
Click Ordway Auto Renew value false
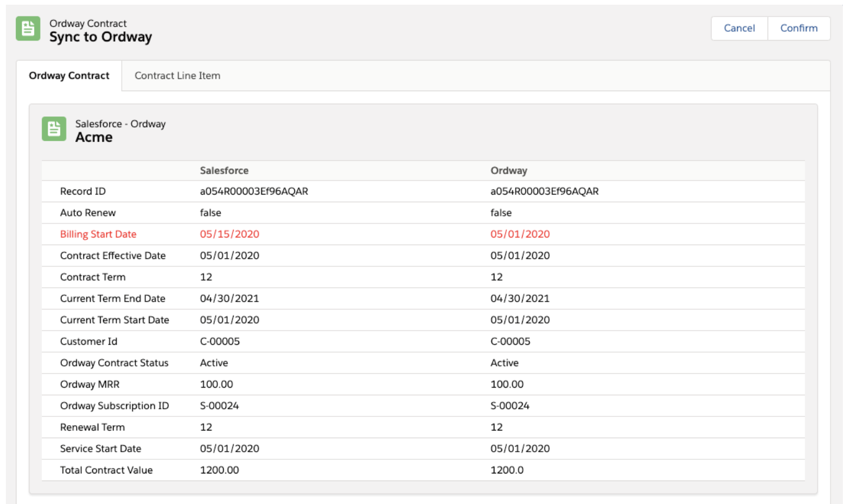tap(501, 213)
